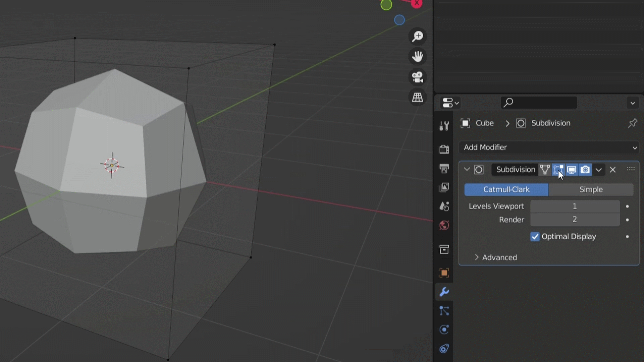
Task: Open the Object properties tab
Action: tap(444, 273)
